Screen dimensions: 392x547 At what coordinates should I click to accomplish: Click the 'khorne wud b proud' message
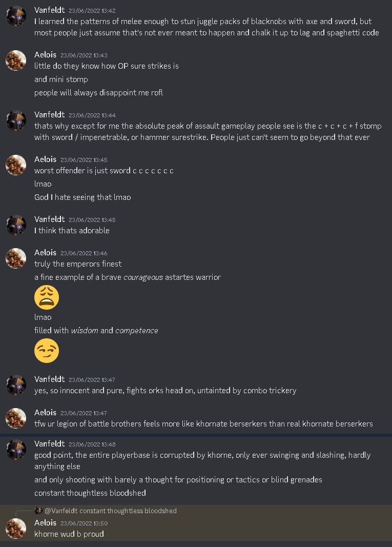coord(69,534)
